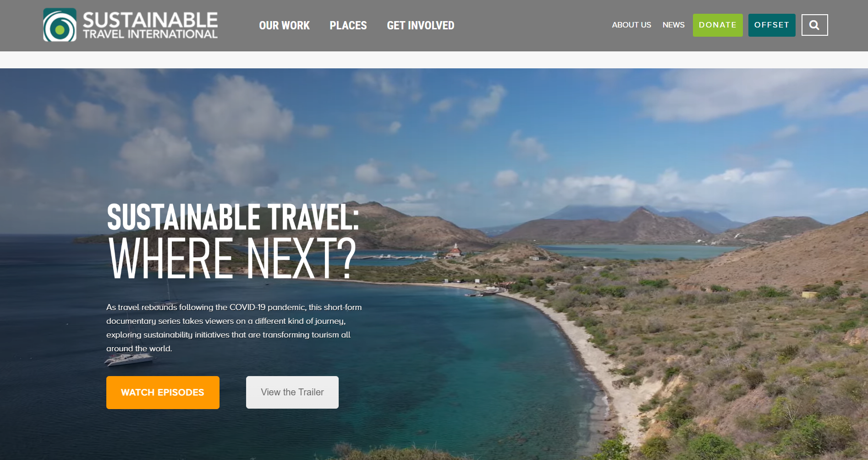
Task: Go to the About Us page
Action: pyautogui.click(x=632, y=25)
